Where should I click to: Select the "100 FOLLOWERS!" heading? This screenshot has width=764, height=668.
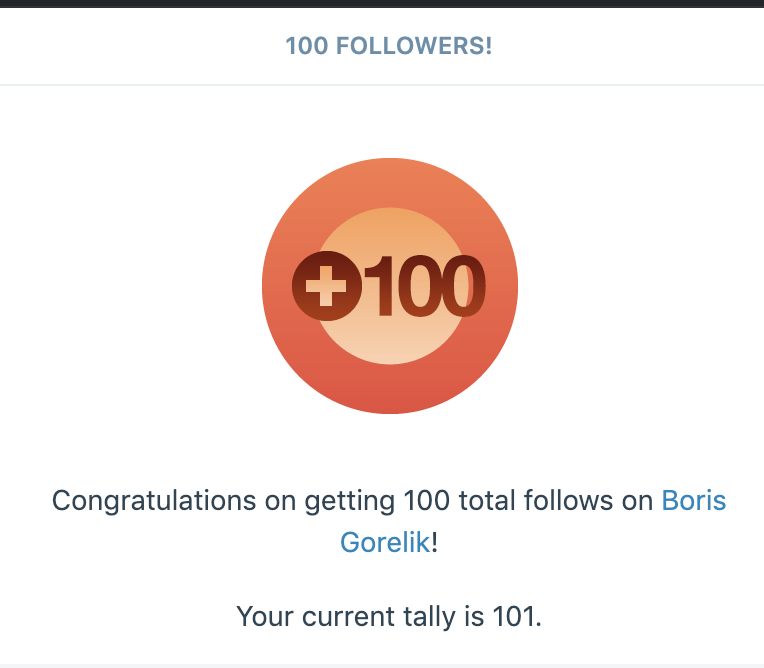pos(389,46)
